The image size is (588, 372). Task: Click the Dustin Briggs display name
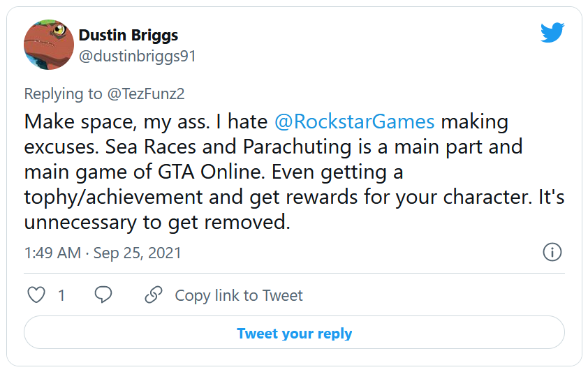click(126, 35)
